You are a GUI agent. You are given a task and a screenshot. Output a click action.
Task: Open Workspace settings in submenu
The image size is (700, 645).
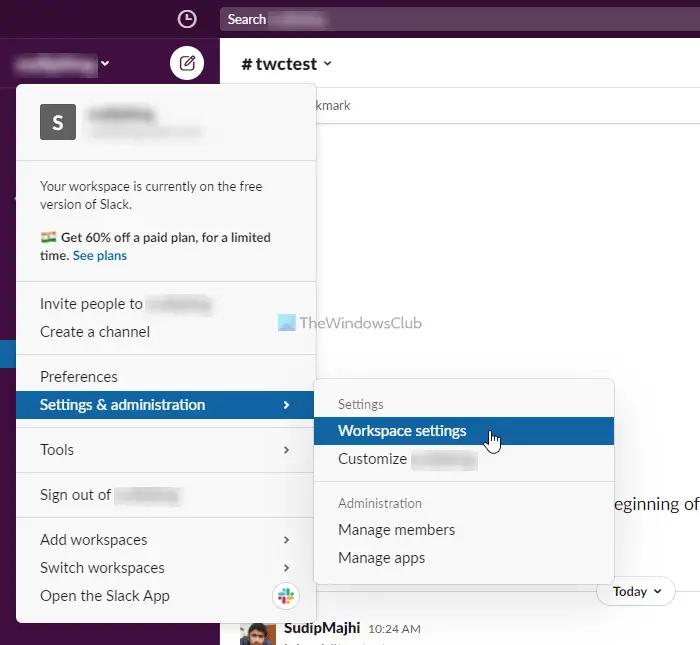tap(464, 431)
